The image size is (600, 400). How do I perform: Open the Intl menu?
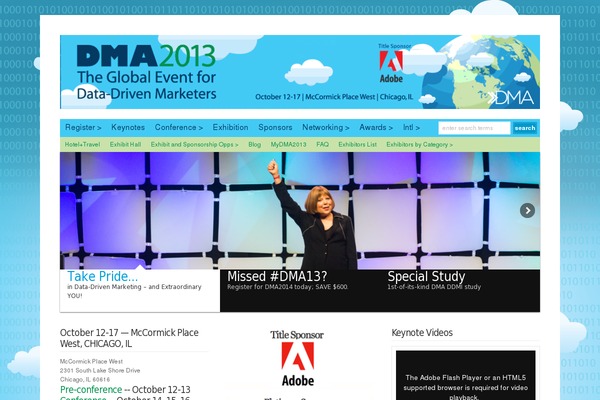411,127
